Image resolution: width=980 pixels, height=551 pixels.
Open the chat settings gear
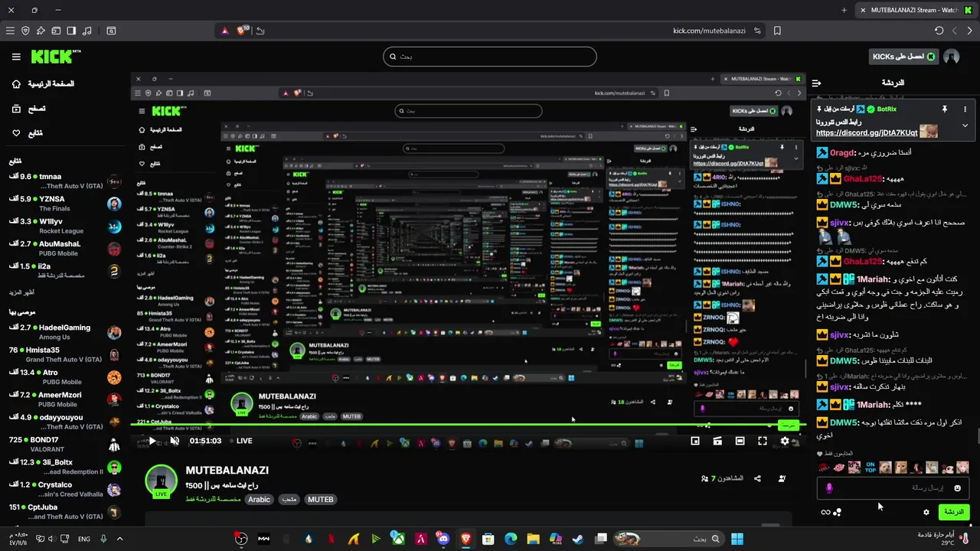point(926,513)
